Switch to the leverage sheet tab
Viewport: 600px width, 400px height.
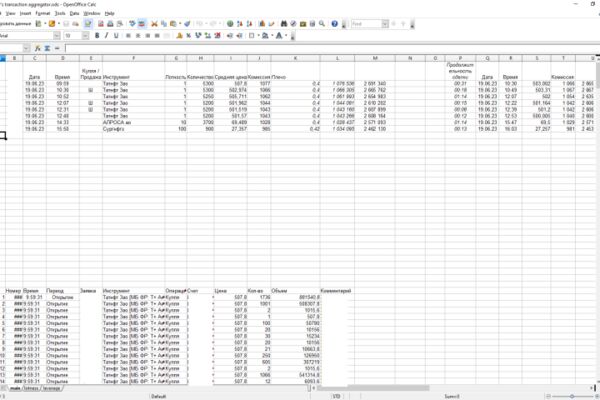click(x=51, y=388)
